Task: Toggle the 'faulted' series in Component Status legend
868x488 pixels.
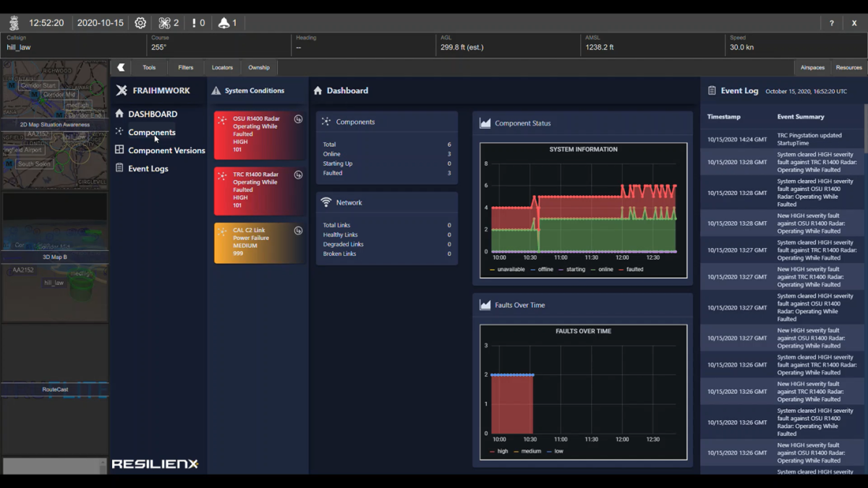Action: coord(634,270)
